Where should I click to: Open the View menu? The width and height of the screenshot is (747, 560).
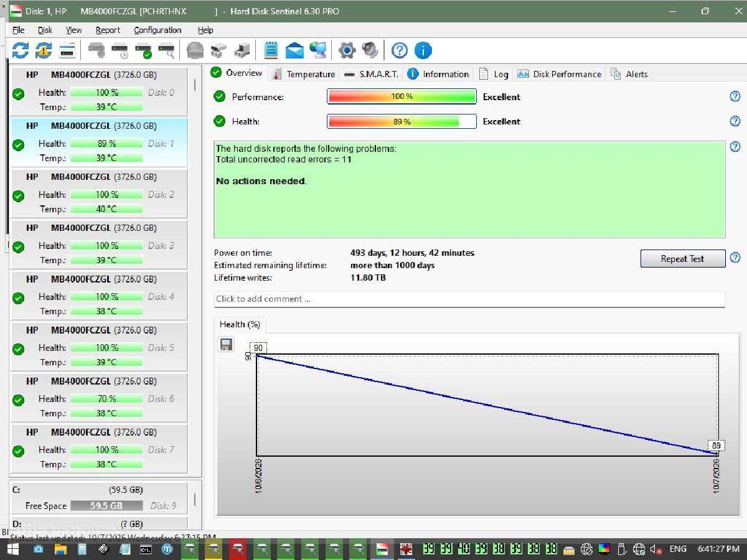(74, 30)
